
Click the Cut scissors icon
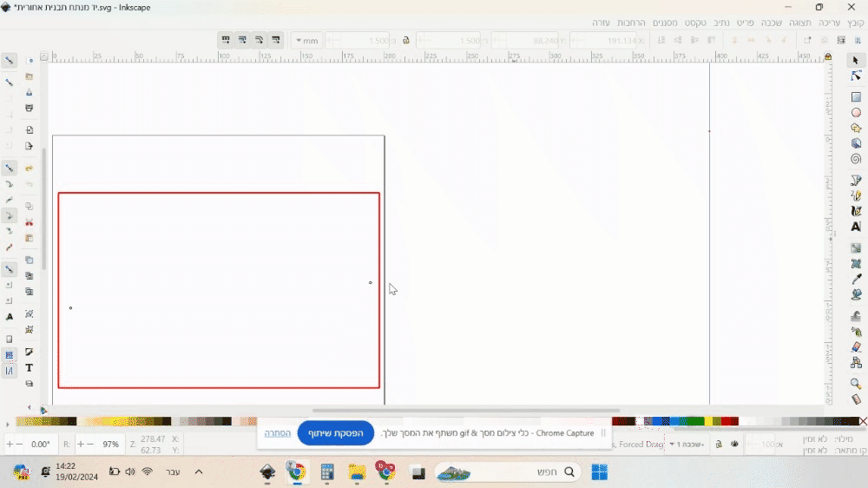point(30,222)
